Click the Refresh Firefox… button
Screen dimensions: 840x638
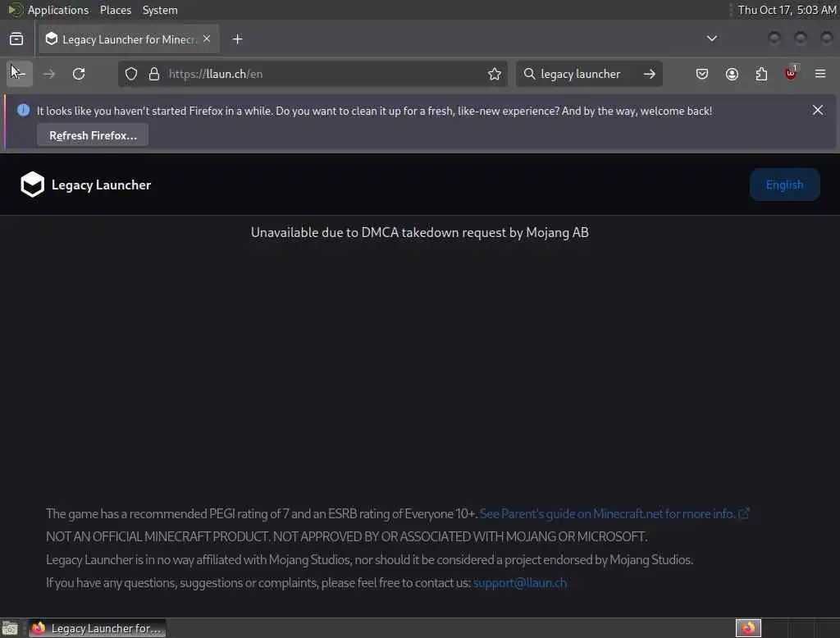(x=93, y=135)
